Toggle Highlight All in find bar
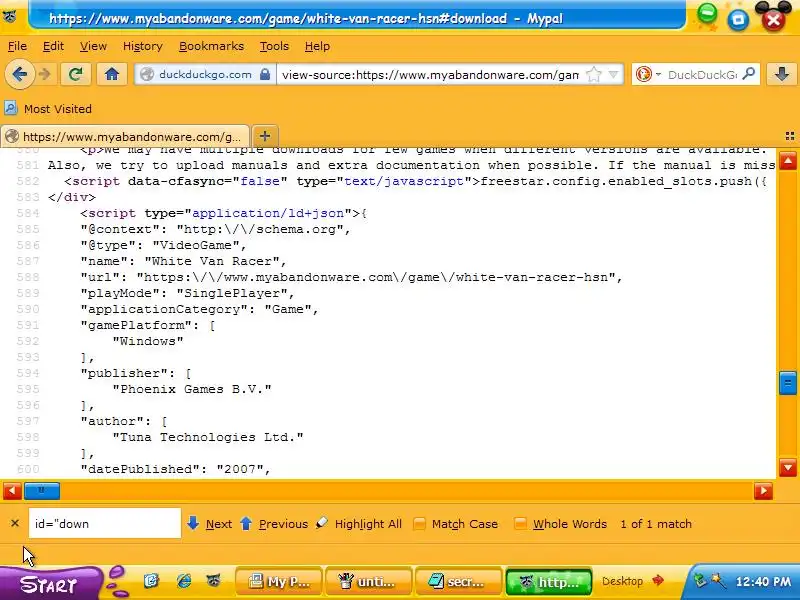Viewport: 800px width, 600px height. [359, 524]
